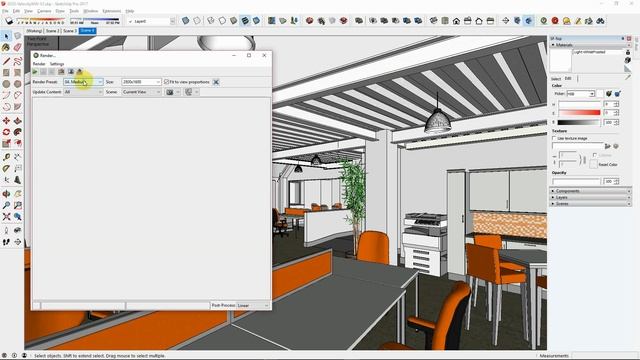Open the Camera menu
The width and height of the screenshot is (640, 360).
tap(44, 11)
